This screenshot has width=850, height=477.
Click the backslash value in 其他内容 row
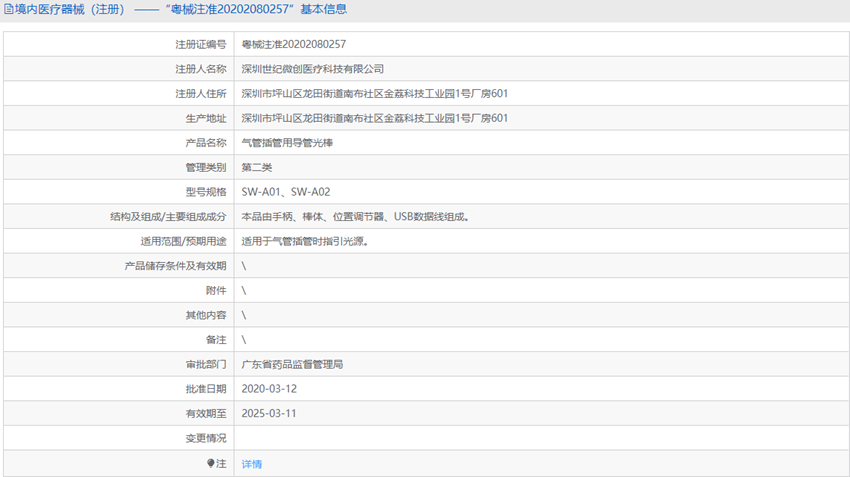[244, 315]
